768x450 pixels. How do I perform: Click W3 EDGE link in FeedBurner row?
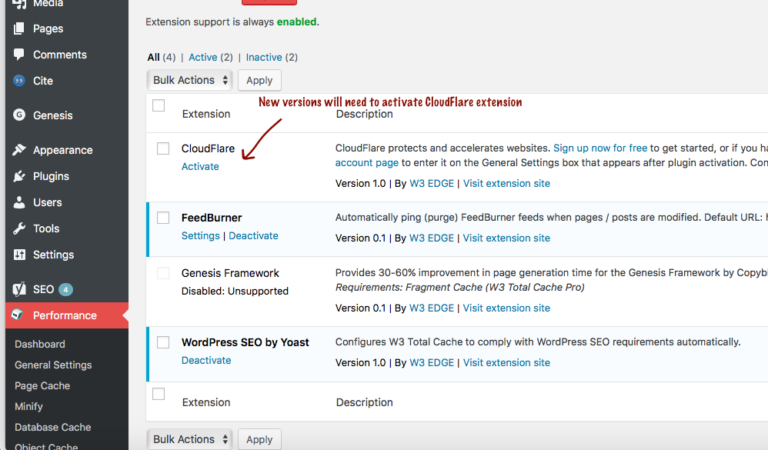point(432,238)
